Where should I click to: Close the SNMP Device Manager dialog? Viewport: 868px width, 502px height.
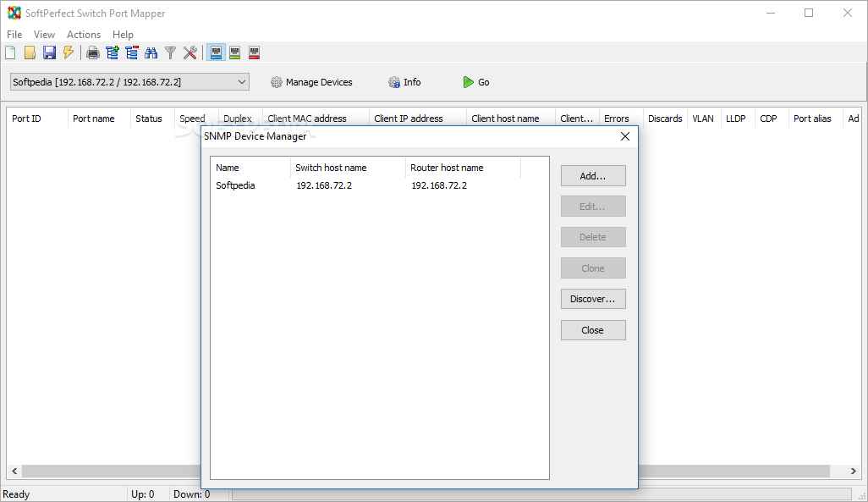[625, 136]
